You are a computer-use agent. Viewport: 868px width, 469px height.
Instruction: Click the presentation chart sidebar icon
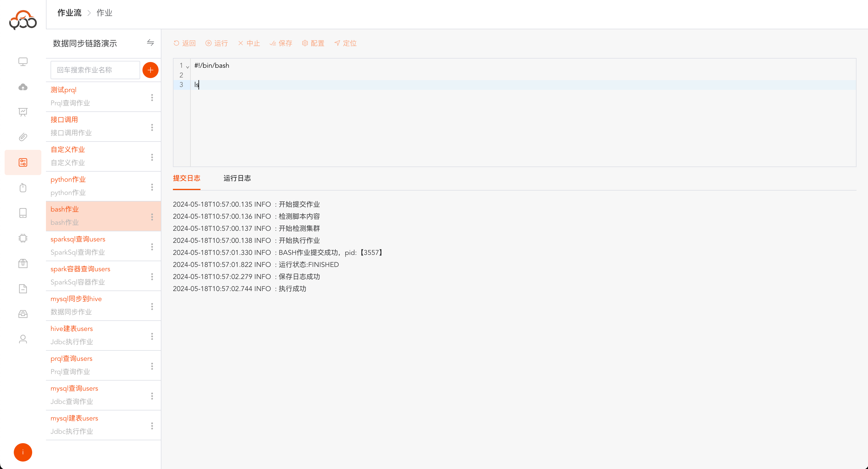point(23,112)
